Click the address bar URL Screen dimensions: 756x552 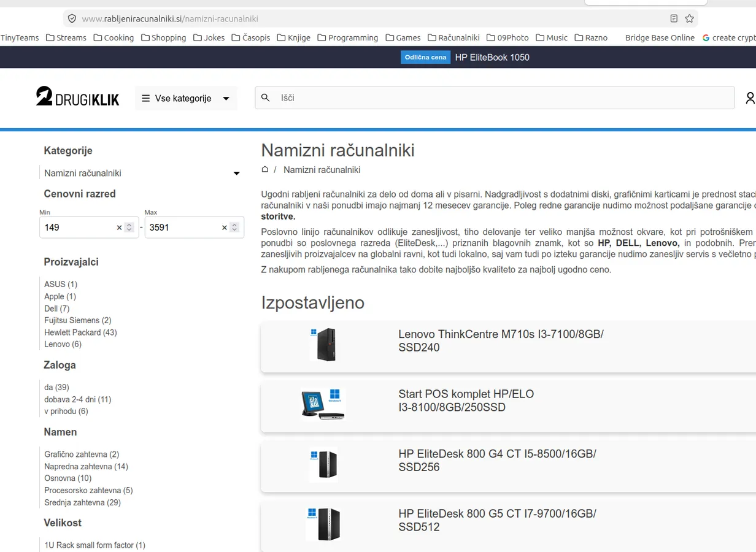[170, 18]
